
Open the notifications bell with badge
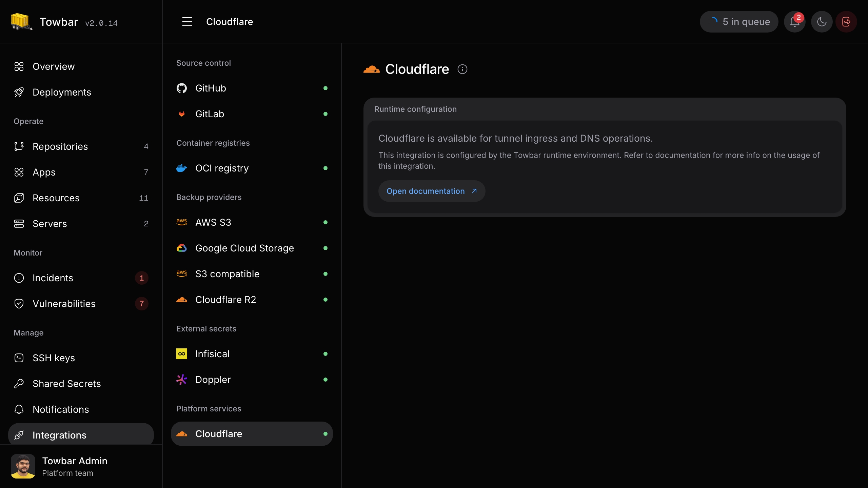794,22
